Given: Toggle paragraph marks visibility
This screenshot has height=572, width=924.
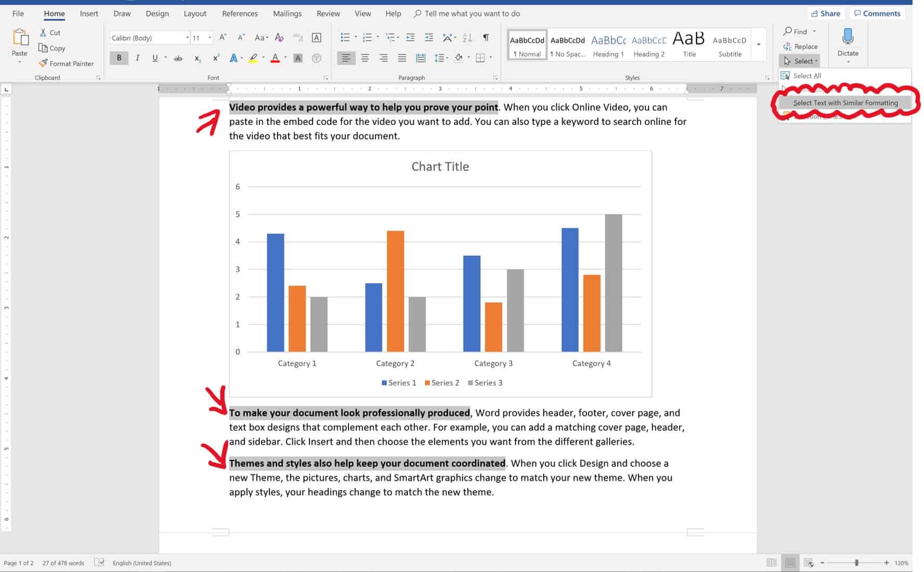Looking at the screenshot, I should point(485,38).
